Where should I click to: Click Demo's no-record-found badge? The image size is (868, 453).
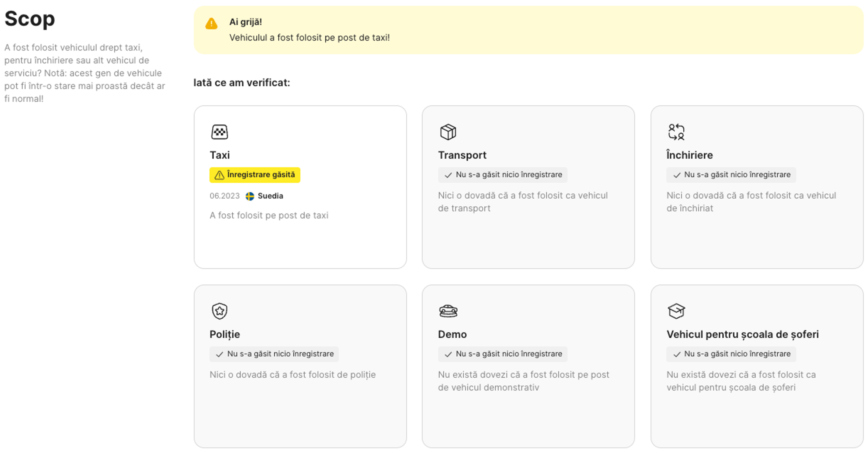[x=502, y=354]
